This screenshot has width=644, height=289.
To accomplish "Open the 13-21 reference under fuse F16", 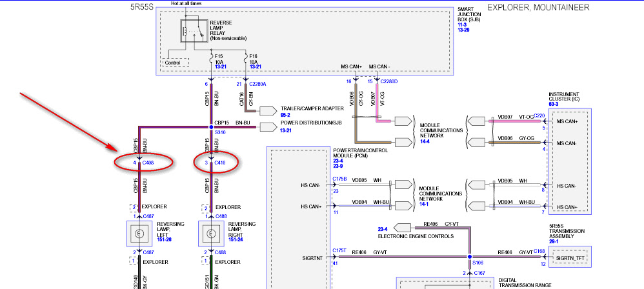I will coord(256,66).
